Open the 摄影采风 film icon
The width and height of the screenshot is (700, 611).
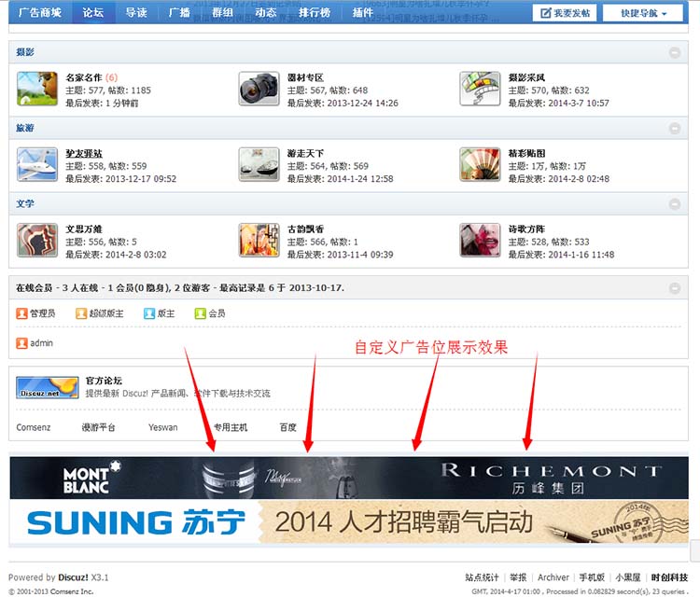[480, 89]
